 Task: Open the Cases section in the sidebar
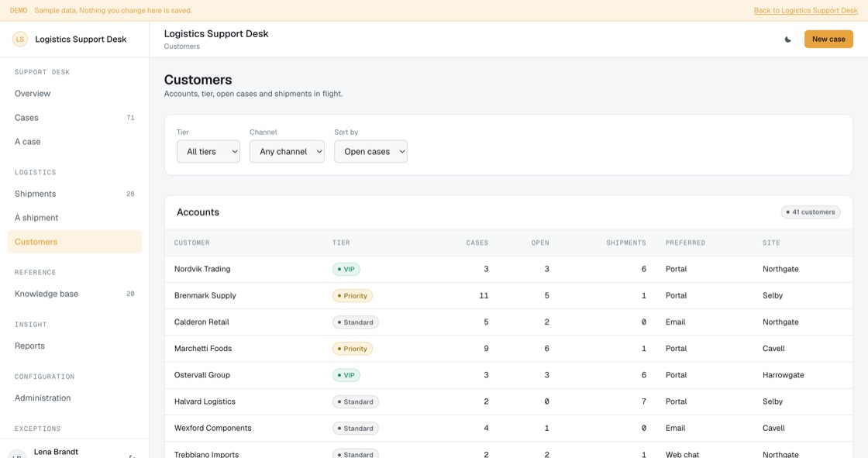[74, 118]
